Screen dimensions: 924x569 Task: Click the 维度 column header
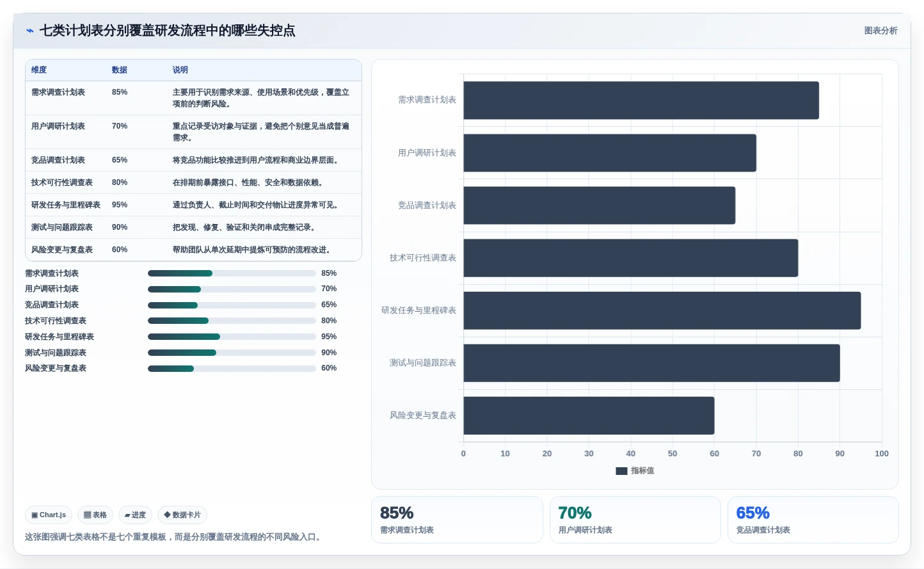click(39, 70)
